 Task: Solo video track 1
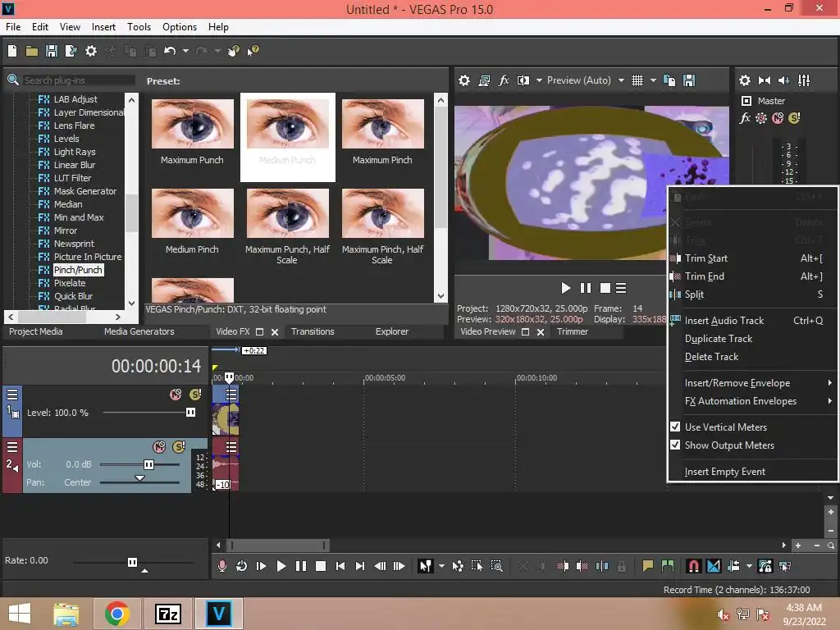[x=195, y=395]
